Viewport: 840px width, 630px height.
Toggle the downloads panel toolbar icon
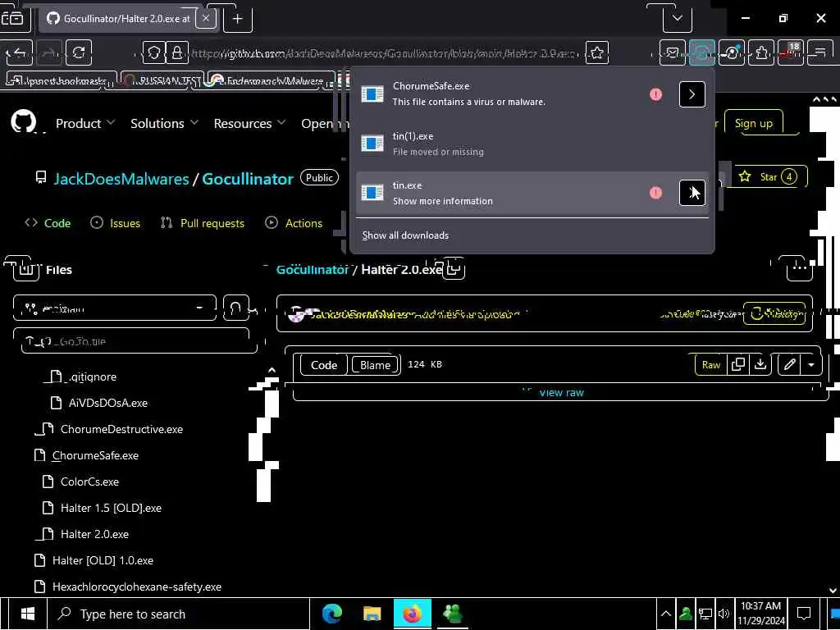702,52
